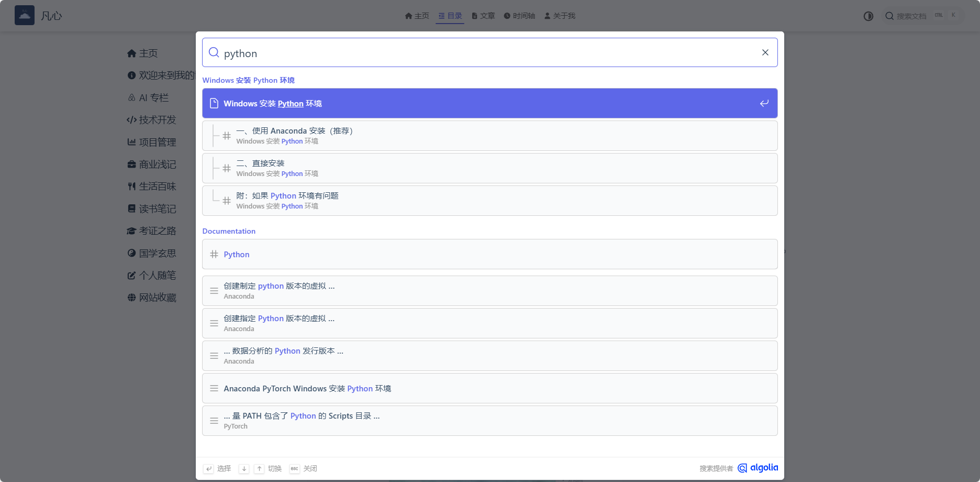Open result 创建制定 python 版本的虚拟
The width and height of the screenshot is (980, 482).
(490, 291)
